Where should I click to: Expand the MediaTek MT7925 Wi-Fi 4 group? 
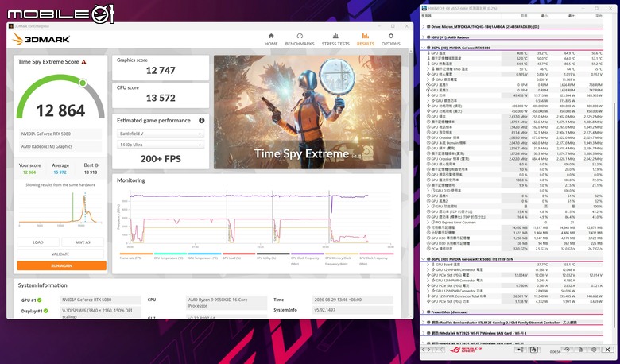[x=424, y=333]
